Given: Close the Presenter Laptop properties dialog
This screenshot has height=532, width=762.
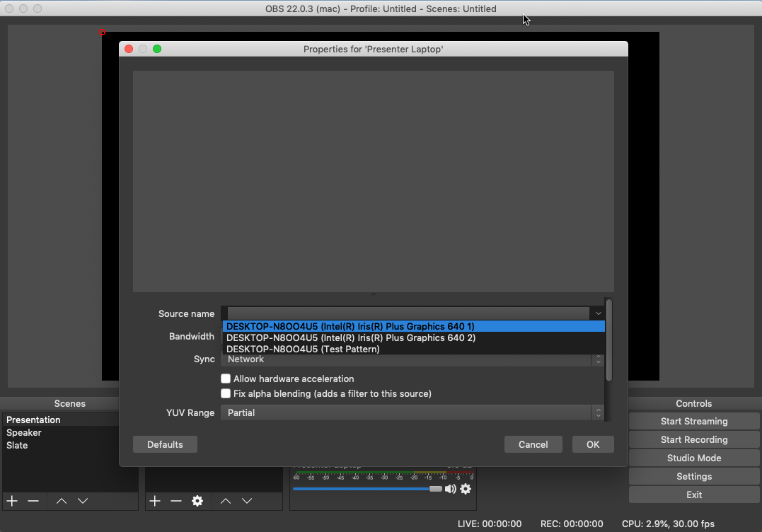Looking at the screenshot, I should 129,49.
